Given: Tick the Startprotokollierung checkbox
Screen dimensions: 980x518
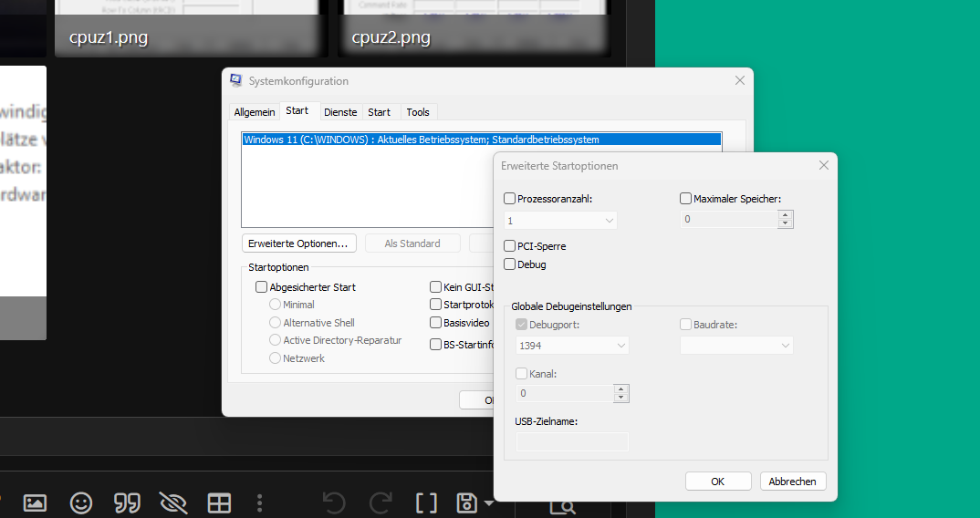Looking at the screenshot, I should (435, 305).
